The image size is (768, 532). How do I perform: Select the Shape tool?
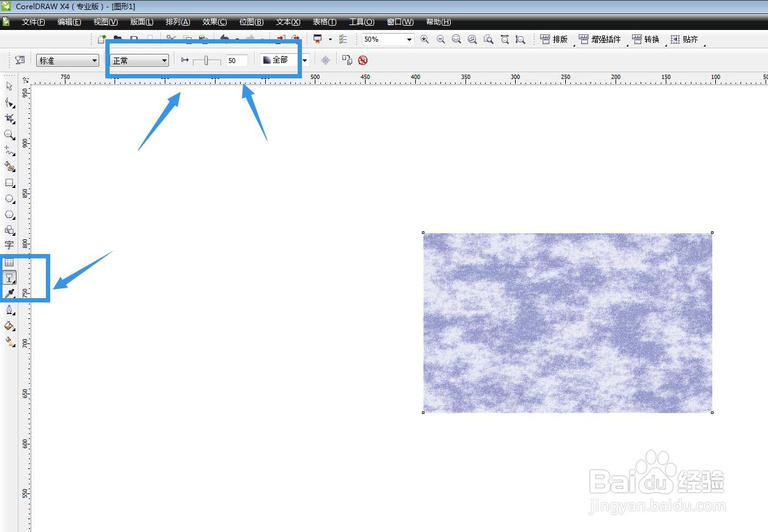point(9,102)
